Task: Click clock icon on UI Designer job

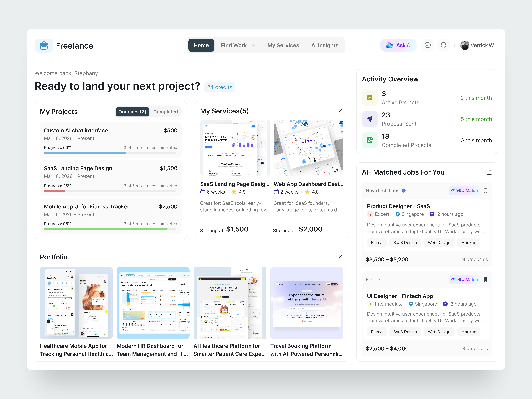Action: (445, 304)
